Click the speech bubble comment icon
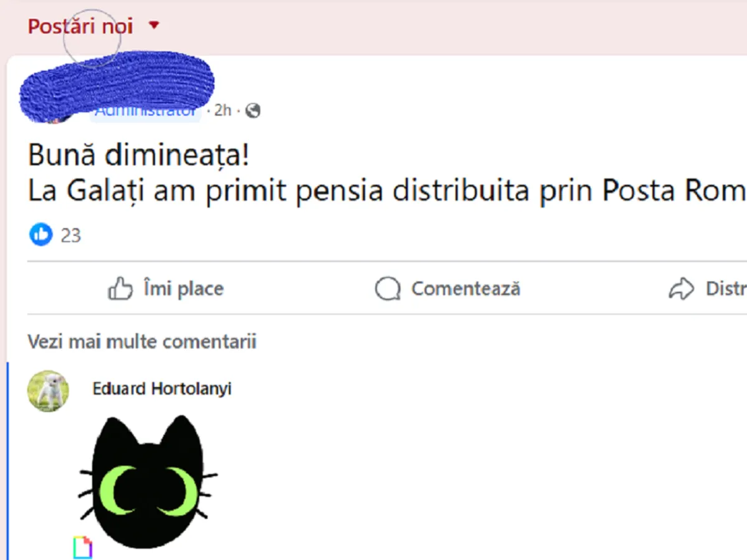 point(388,289)
